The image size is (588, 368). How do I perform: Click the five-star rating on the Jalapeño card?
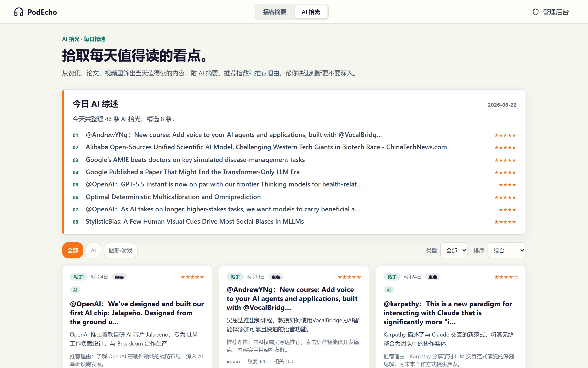pyautogui.click(x=193, y=277)
